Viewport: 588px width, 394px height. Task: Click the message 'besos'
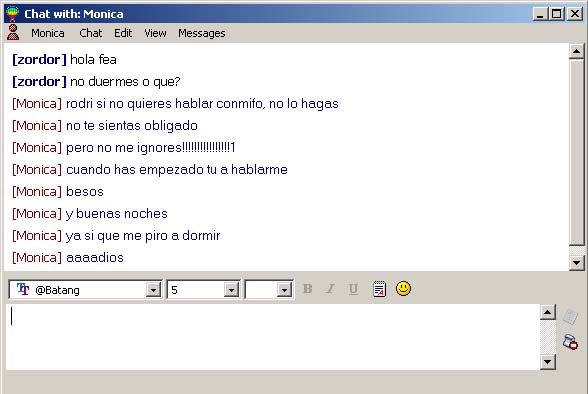85,192
